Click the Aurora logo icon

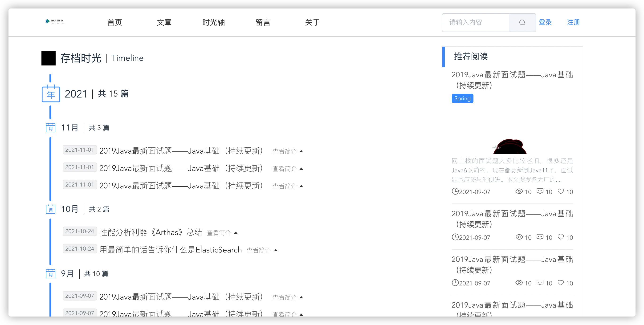47,21
